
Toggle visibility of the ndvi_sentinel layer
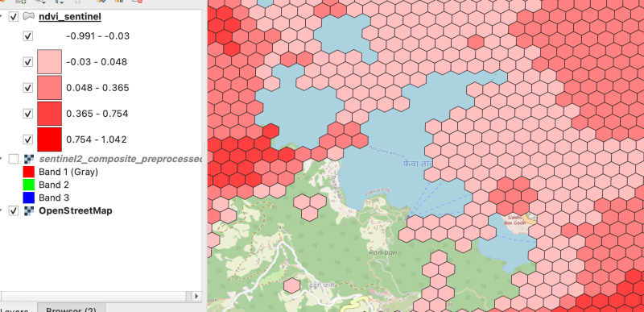tap(14, 17)
